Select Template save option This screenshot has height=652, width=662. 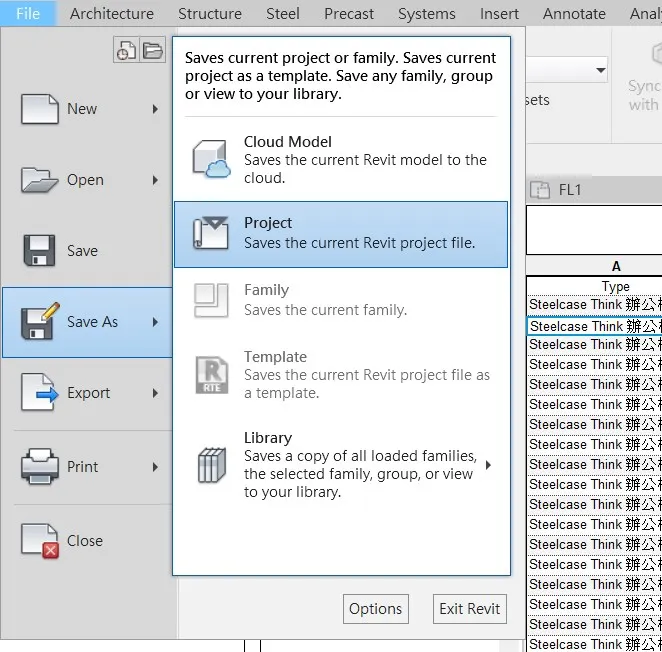[x=341, y=375]
